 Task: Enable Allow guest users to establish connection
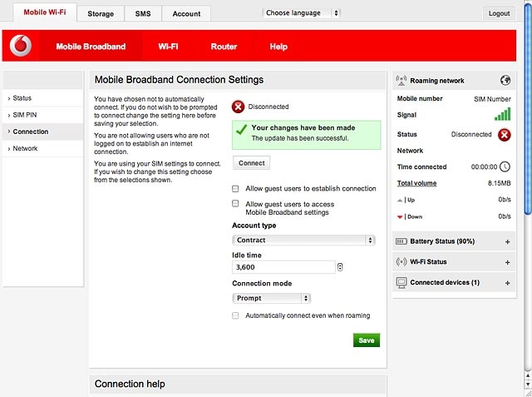click(235, 188)
